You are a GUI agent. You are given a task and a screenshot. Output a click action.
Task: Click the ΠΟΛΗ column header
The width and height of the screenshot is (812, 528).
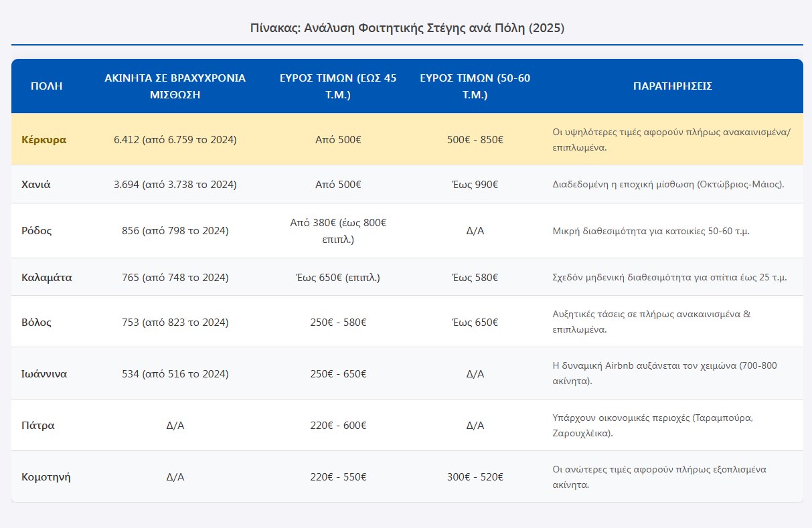click(x=46, y=86)
